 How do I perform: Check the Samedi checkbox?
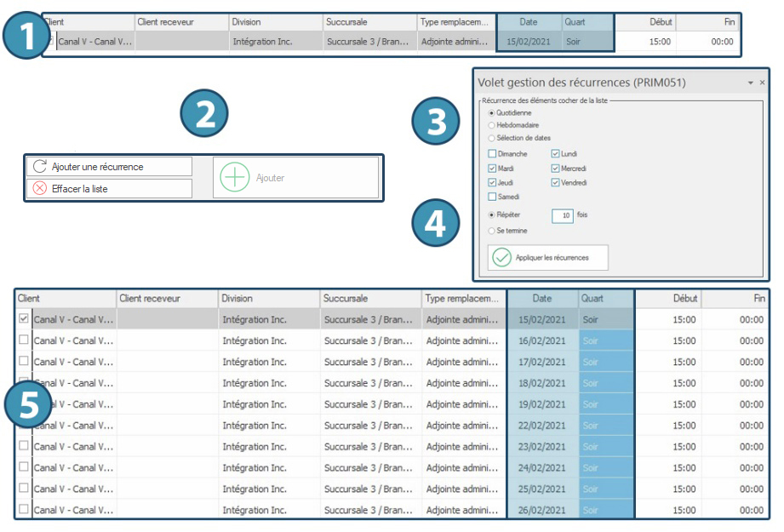pyautogui.click(x=492, y=197)
